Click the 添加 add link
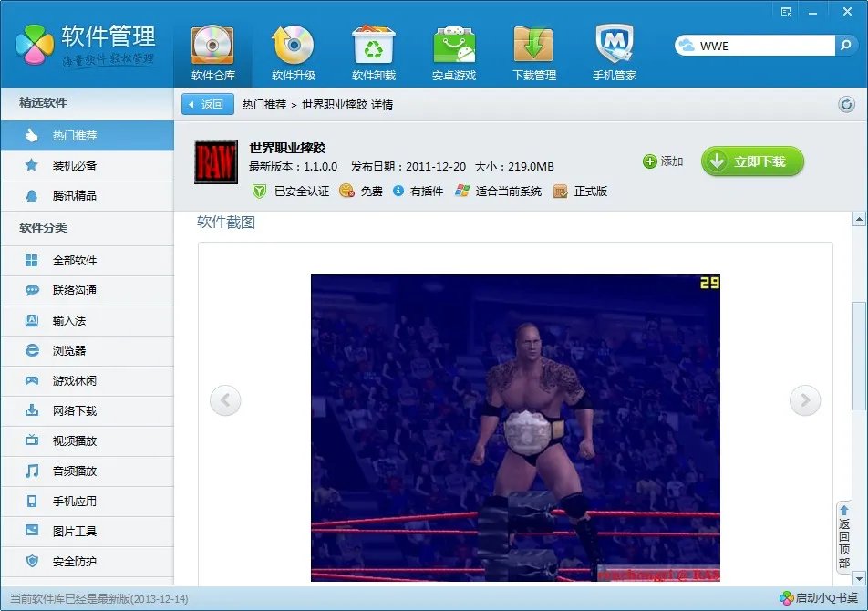The height and width of the screenshot is (611, 868). pyautogui.click(x=665, y=161)
